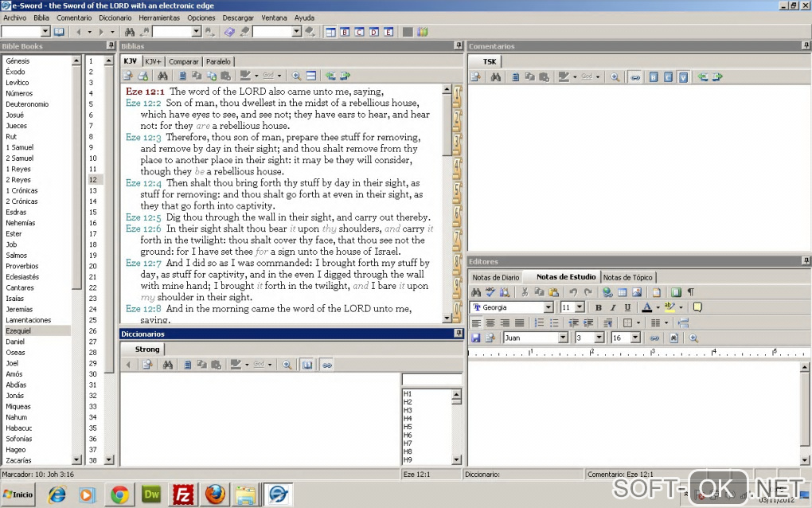Click the search binoculars in Comentarios toolbar
The width and height of the screenshot is (812, 508).
pyautogui.click(x=496, y=77)
